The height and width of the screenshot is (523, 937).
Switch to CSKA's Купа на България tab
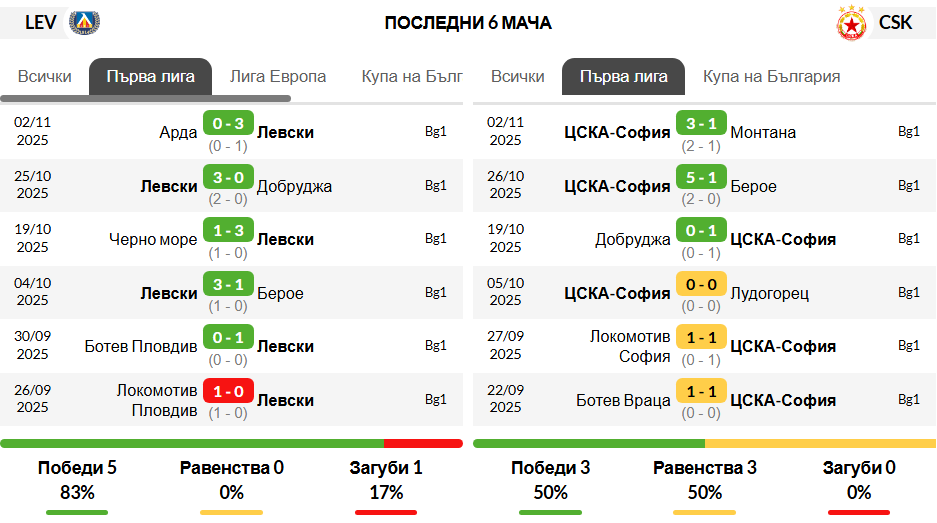771,77
